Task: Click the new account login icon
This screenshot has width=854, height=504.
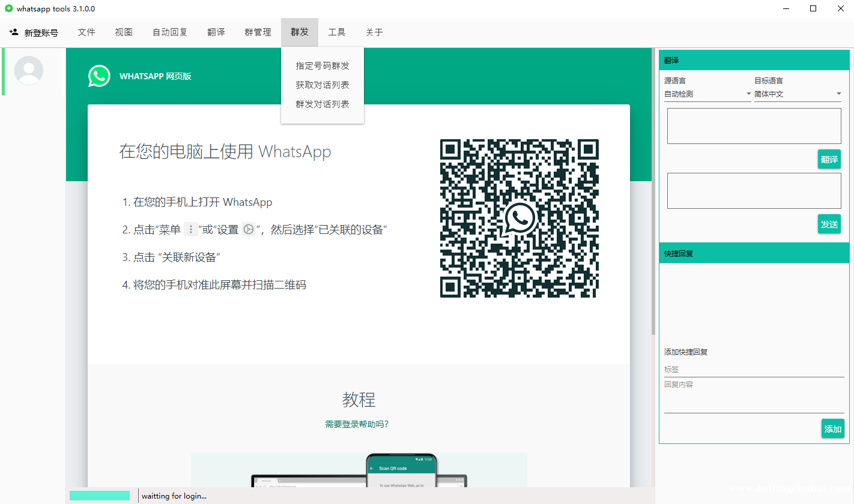Action: tap(14, 32)
